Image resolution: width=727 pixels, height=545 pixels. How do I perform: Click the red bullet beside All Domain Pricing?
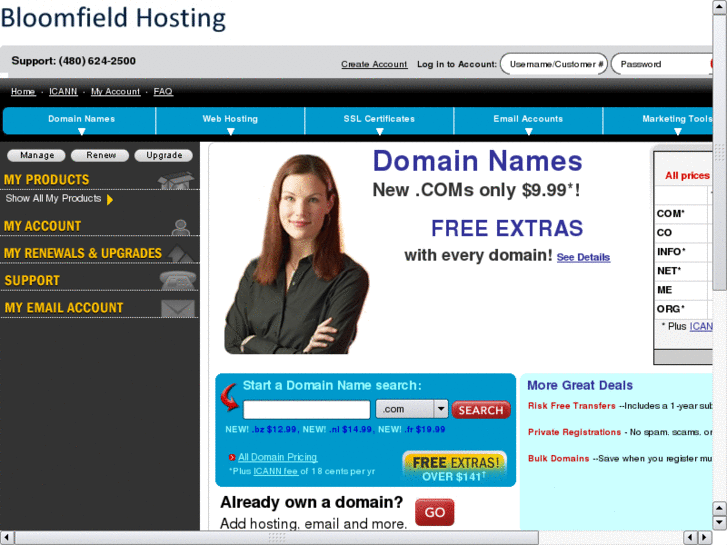click(x=232, y=457)
